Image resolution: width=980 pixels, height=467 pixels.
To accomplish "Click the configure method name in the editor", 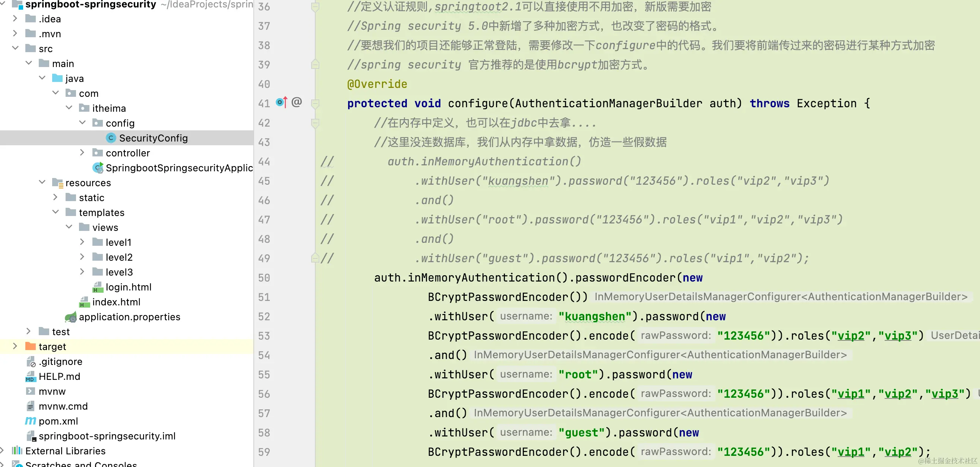I will point(477,104).
